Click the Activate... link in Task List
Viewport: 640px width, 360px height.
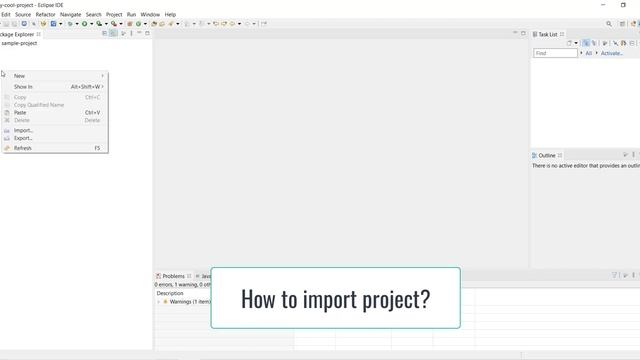point(611,53)
